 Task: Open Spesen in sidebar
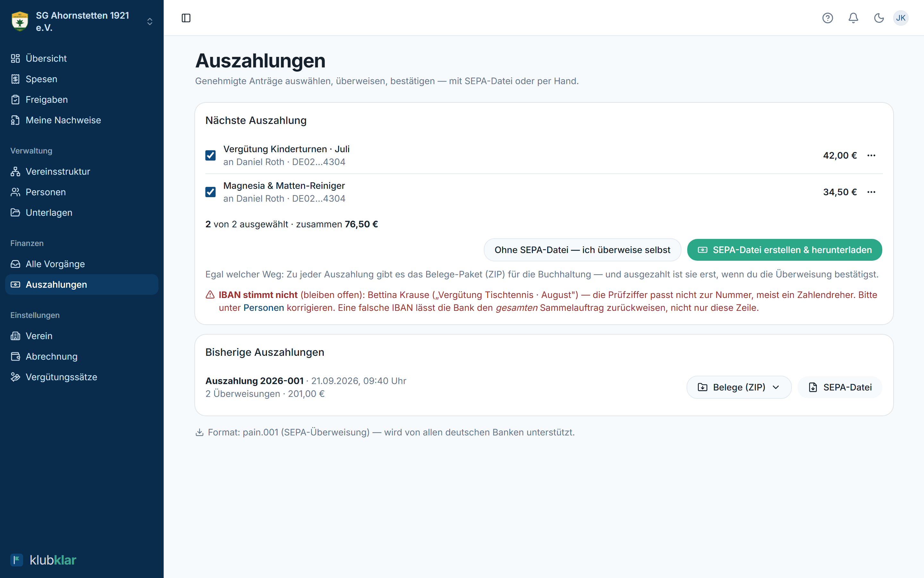click(x=82, y=79)
